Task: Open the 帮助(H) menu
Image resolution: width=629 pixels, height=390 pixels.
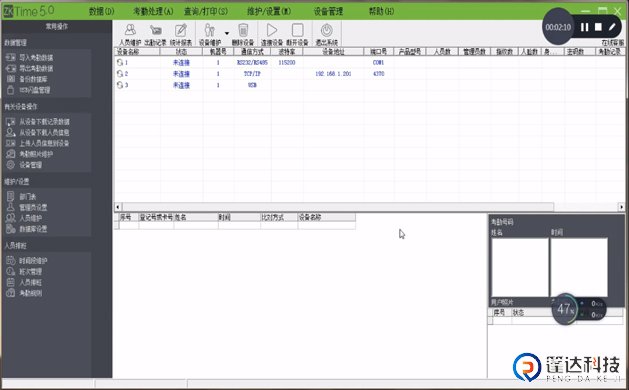Action: tap(381, 11)
